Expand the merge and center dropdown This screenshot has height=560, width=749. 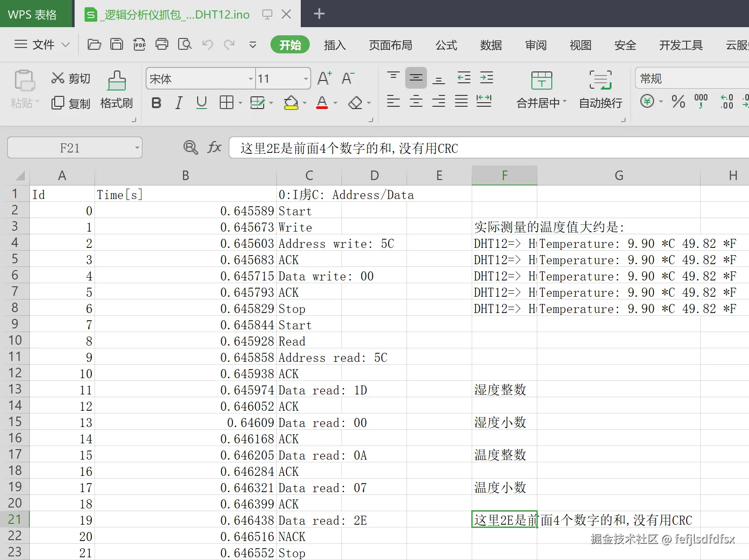point(564,102)
